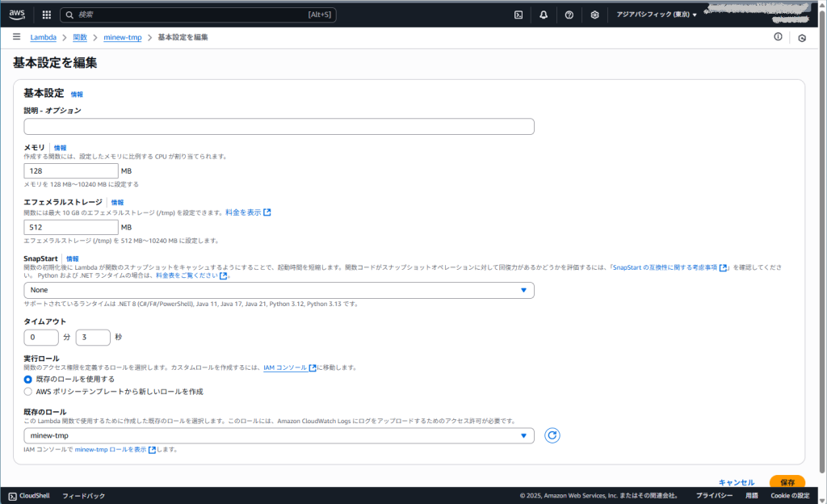The height and width of the screenshot is (504, 827).
Task: Click the timeout seconds input field
Action: [x=92, y=337]
